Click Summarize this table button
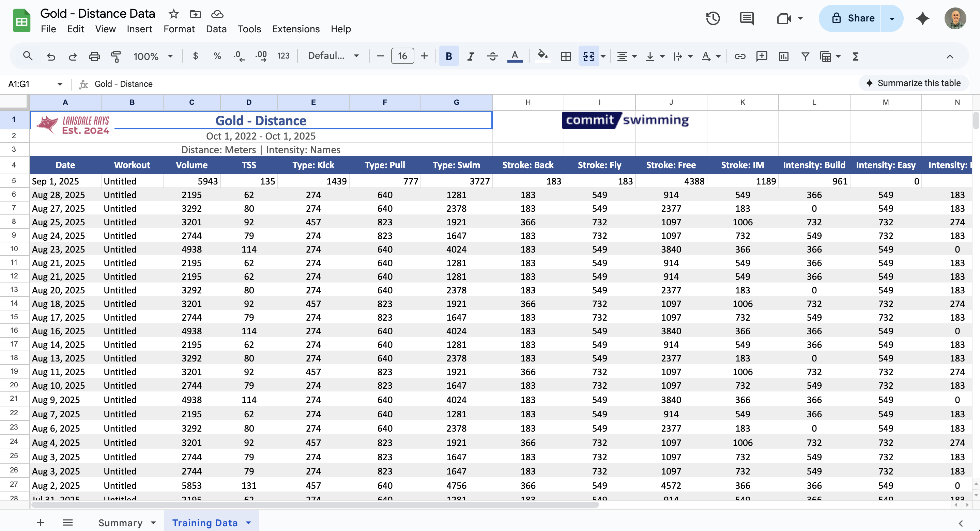The height and width of the screenshot is (531, 980). [914, 83]
